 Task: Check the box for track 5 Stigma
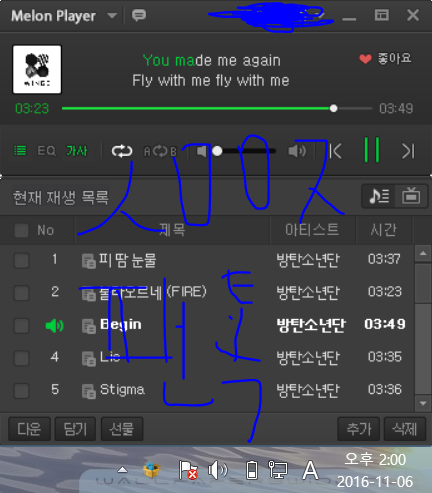pyautogui.click(x=21, y=390)
